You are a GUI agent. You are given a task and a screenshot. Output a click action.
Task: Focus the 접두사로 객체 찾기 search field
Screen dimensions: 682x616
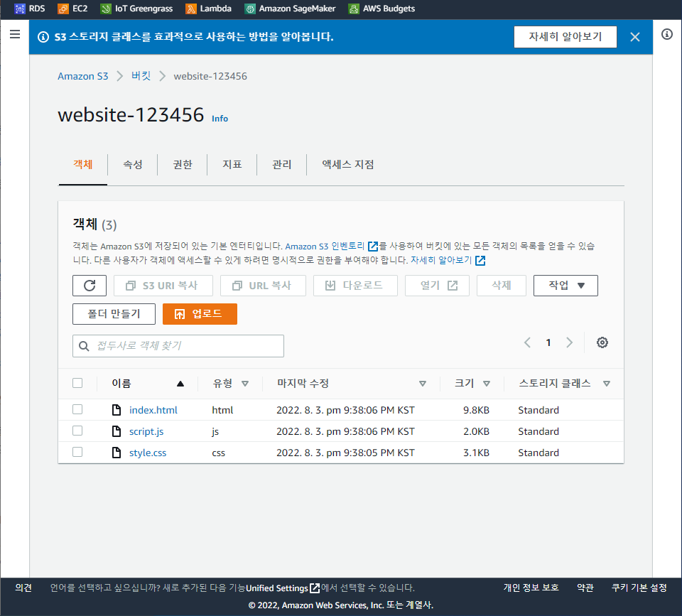pyautogui.click(x=178, y=346)
